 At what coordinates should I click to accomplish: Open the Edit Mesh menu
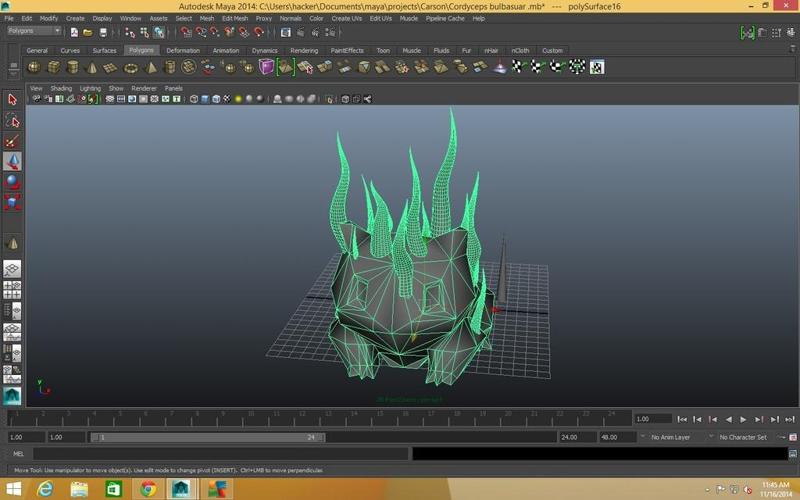click(235, 18)
